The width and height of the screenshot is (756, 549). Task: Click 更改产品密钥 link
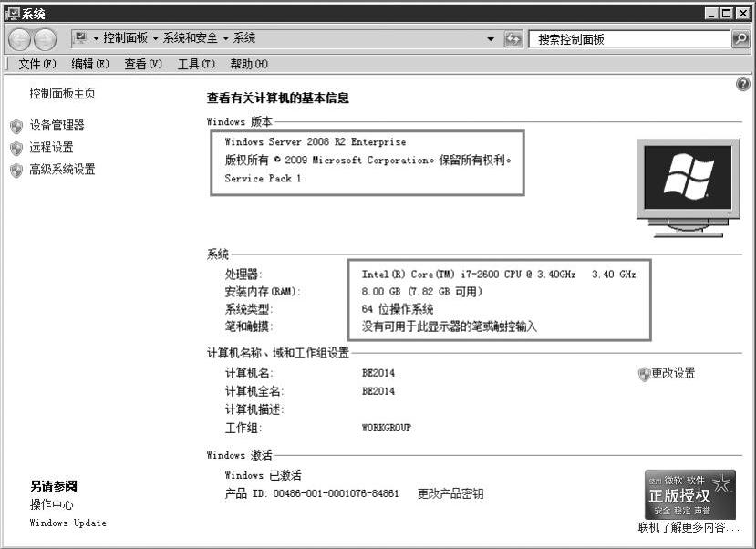[x=450, y=493]
